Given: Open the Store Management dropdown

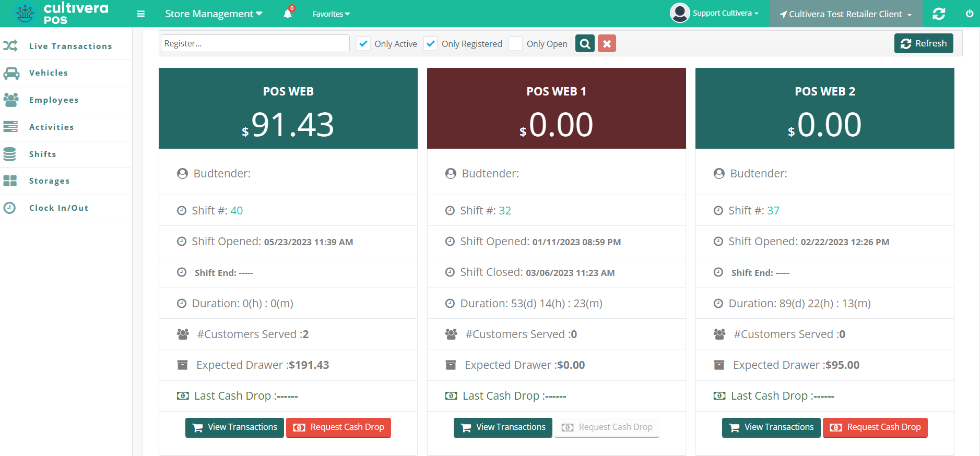Looking at the screenshot, I should pos(214,14).
